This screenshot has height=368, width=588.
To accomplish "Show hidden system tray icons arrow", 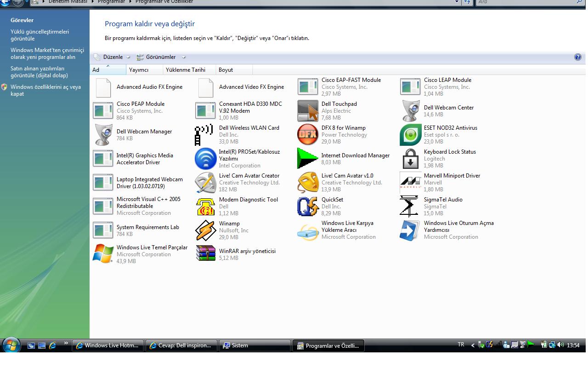I will [x=473, y=345].
